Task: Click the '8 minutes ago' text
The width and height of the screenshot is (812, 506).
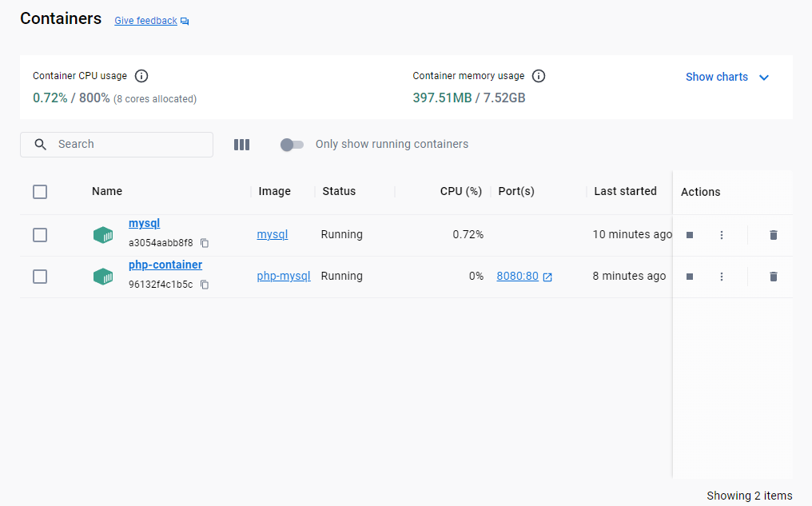Action: 629,276
